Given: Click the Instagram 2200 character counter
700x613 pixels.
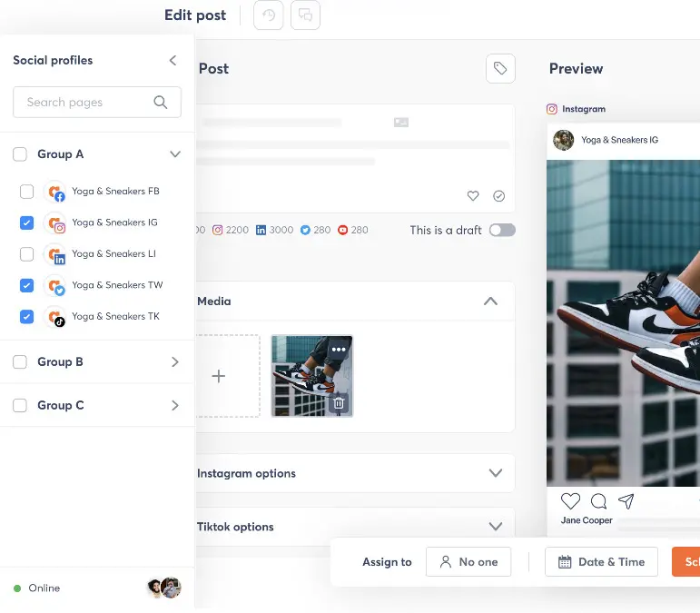Looking at the screenshot, I should [231, 230].
